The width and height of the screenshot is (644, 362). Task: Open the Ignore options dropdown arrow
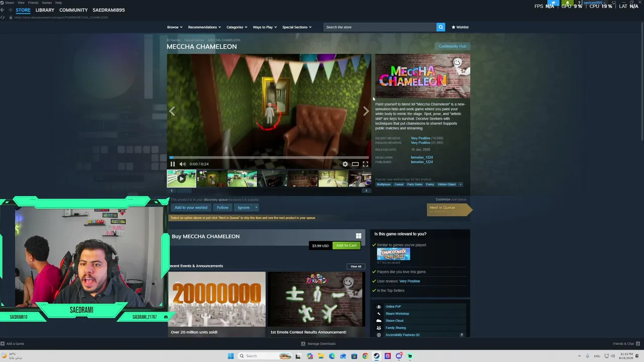[x=256, y=208]
